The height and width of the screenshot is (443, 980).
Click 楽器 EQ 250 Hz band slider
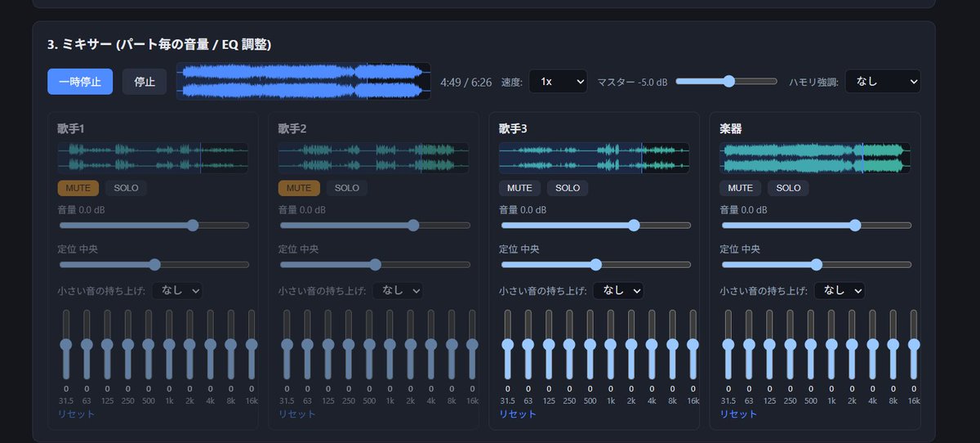click(790, 345)
